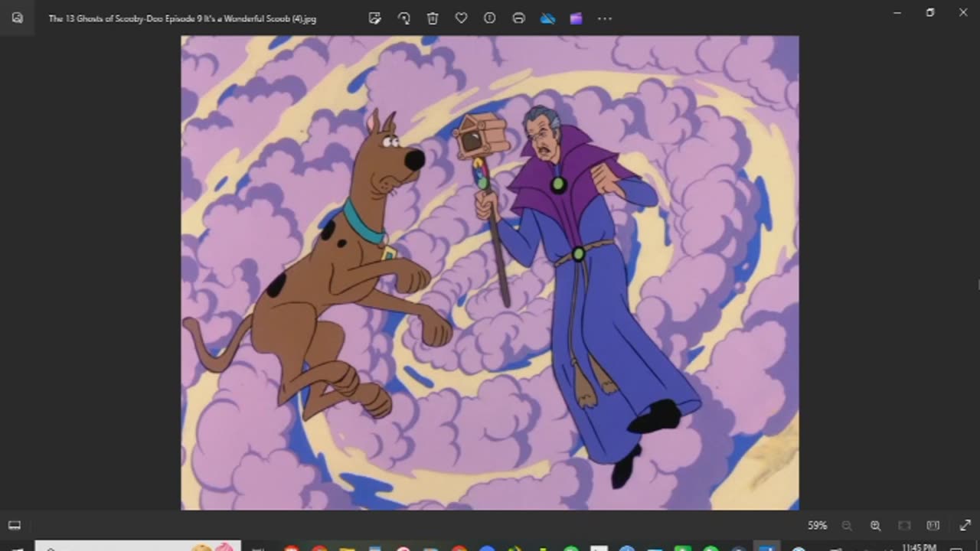Close the Photos window
980x551 pixels.
point(963,12)
